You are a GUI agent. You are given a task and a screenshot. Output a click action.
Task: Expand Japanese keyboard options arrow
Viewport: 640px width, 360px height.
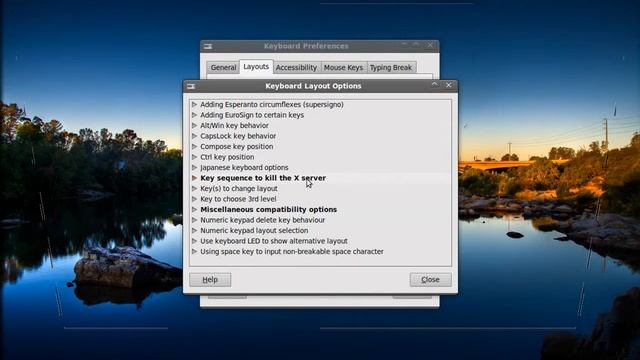click(194, 168)
